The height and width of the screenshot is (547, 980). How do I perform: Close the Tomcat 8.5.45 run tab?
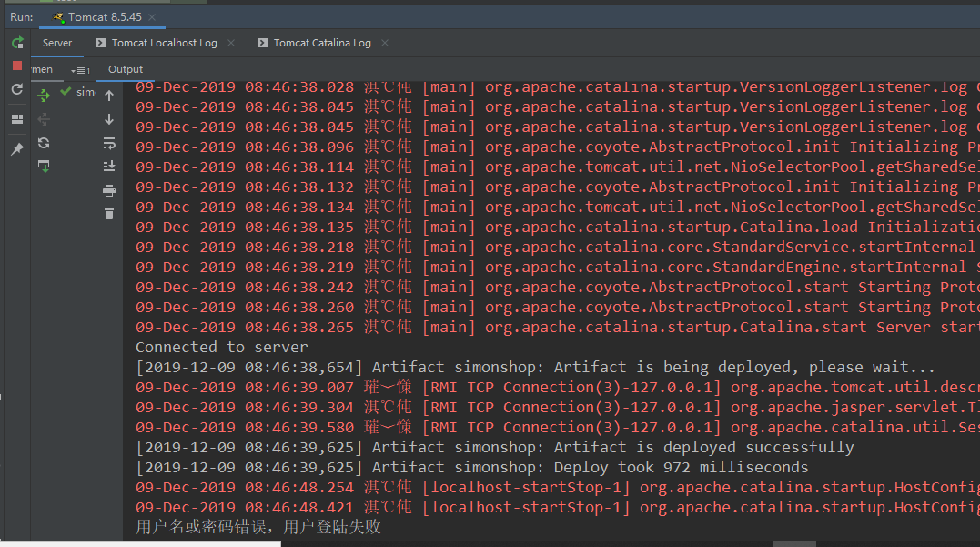[152, 17]
